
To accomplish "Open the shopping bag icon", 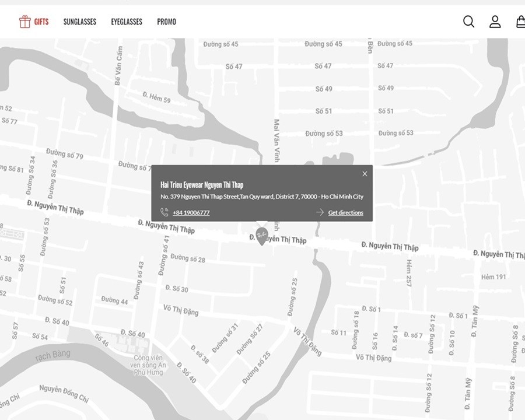I will 520,22.
